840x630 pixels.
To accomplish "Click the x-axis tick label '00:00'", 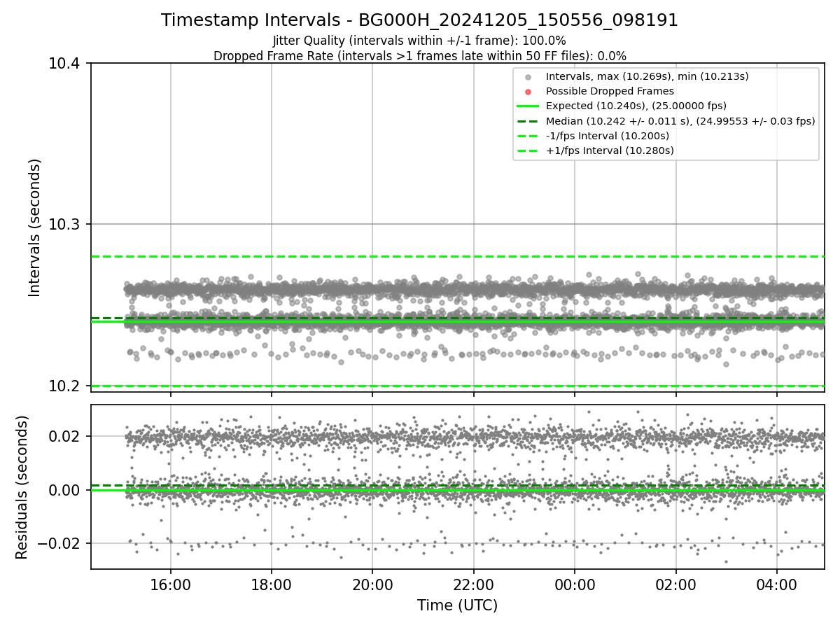I will click(575, 584).
